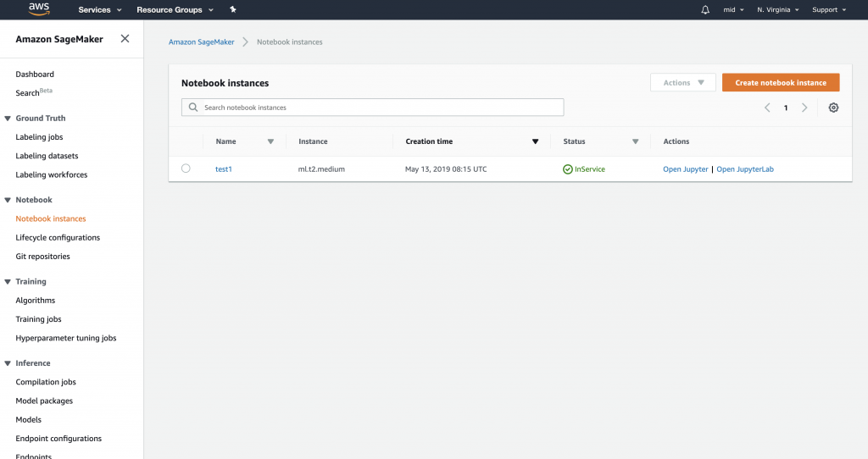The width and height of the screenshot is (868, 459).
Task: Open Labeling workforces
Action: (x=52, y=174)
